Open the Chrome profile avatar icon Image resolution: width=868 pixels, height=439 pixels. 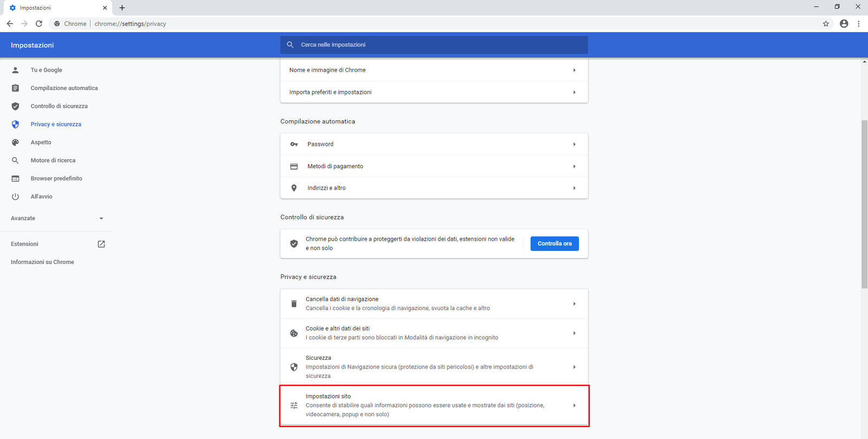click(x=844, y=24)
